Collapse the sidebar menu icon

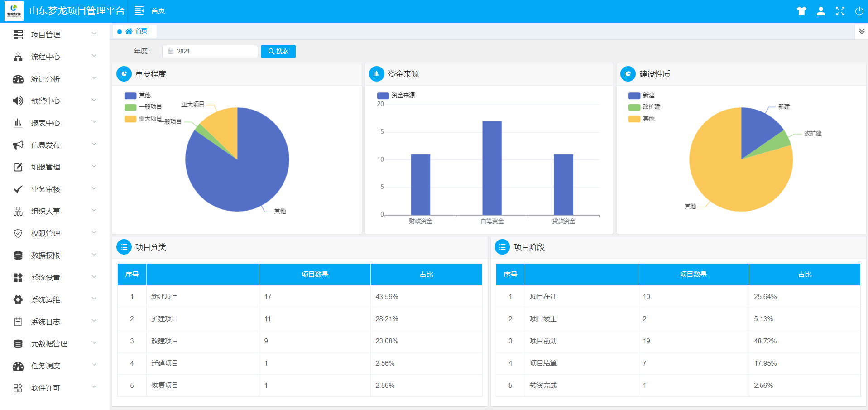(139, 11)
